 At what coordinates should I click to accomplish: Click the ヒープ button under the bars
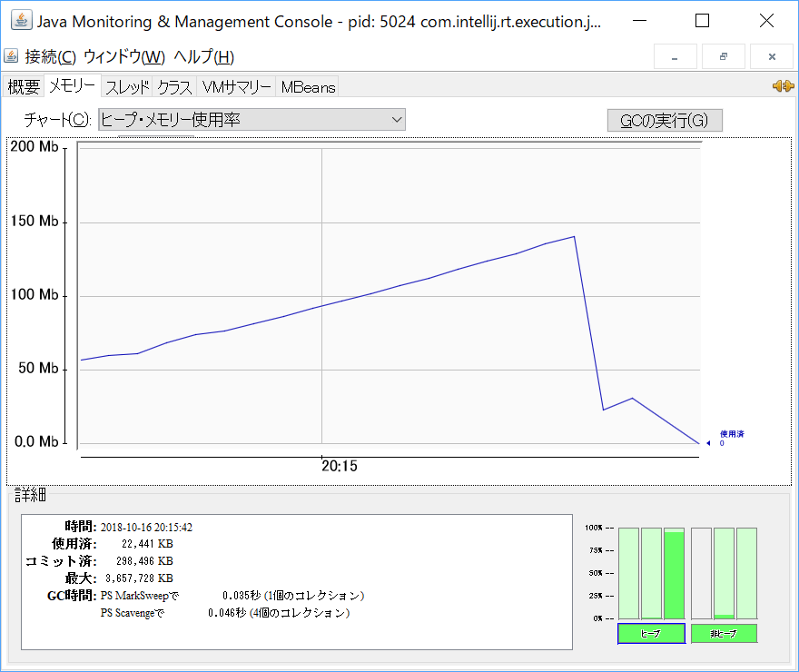pyautogui.click(x=651, y=634)
